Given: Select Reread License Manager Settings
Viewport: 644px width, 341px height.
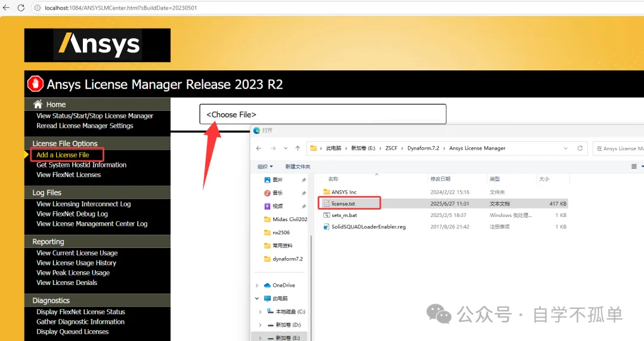Looking at the screenshot, I should click(85, 126).
